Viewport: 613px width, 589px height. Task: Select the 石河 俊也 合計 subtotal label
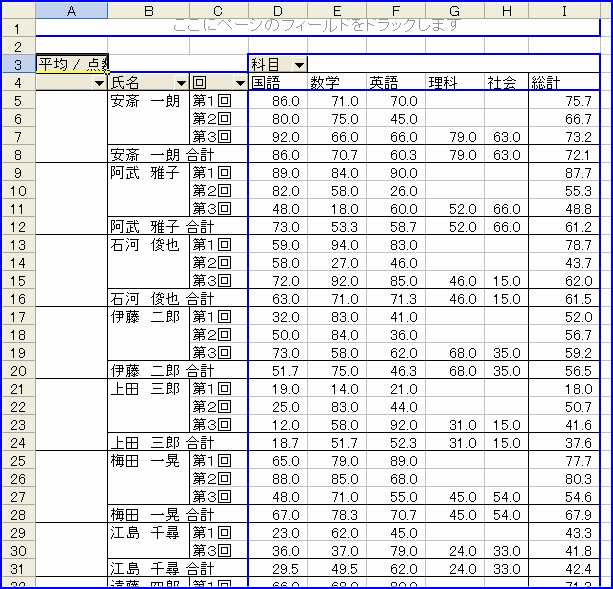pos(178,298)
